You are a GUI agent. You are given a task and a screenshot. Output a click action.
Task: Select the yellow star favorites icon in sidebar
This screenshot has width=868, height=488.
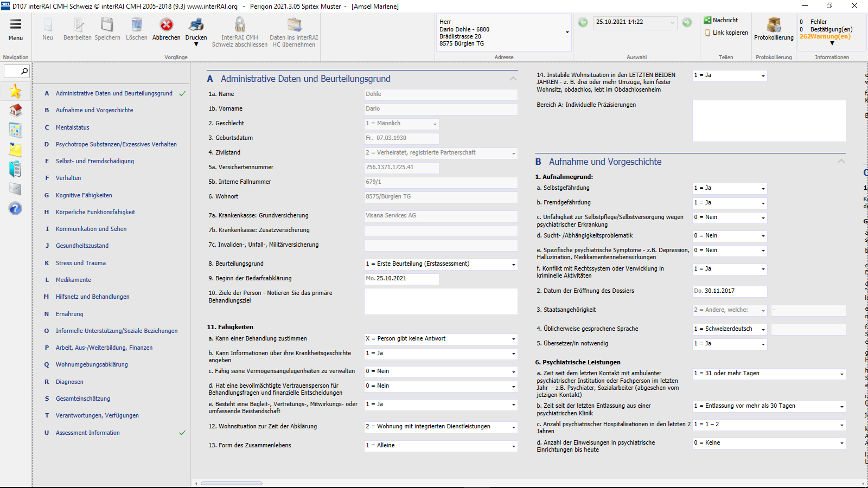(15, 91)
